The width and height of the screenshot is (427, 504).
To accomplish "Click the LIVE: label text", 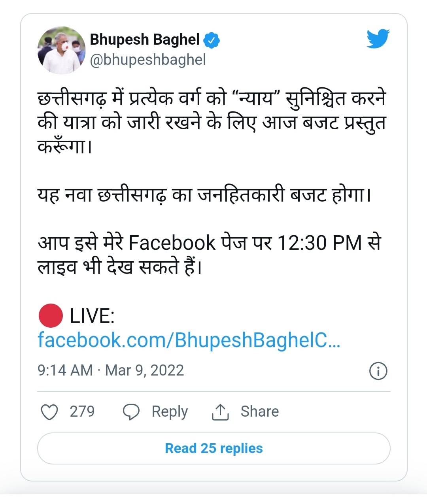I will pos(92,316).
